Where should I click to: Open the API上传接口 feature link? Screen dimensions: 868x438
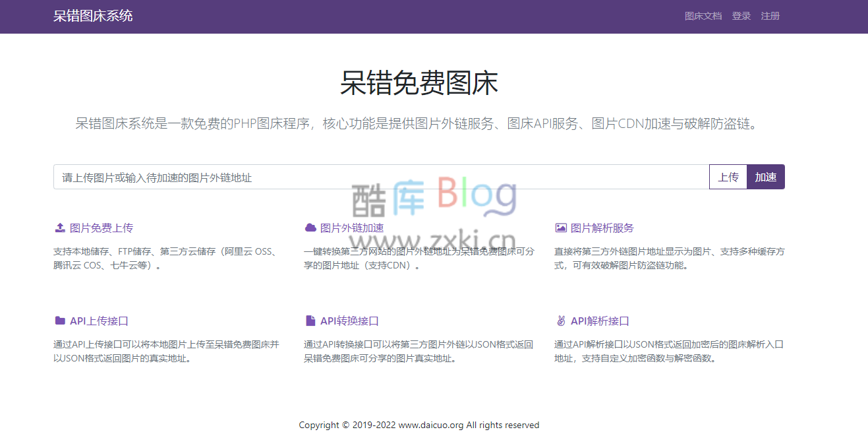coord(100,321)
